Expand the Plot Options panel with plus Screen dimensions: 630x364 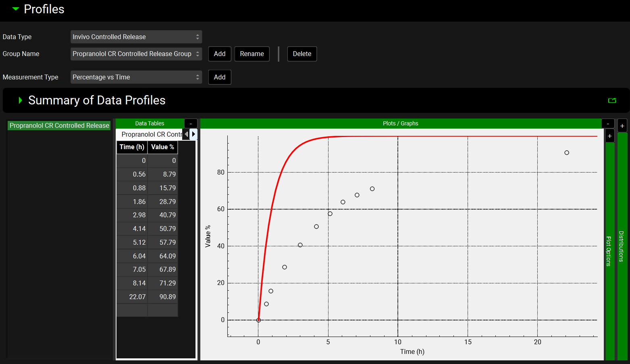[x=609, y=136]
